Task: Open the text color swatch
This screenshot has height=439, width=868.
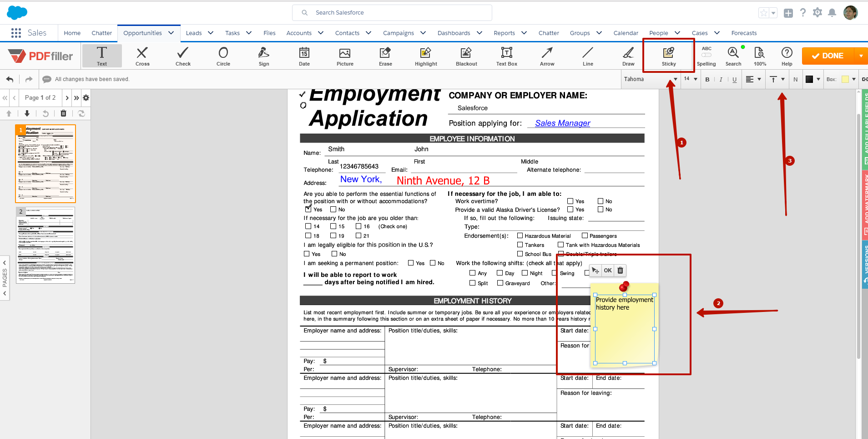Action: [809, 79]
